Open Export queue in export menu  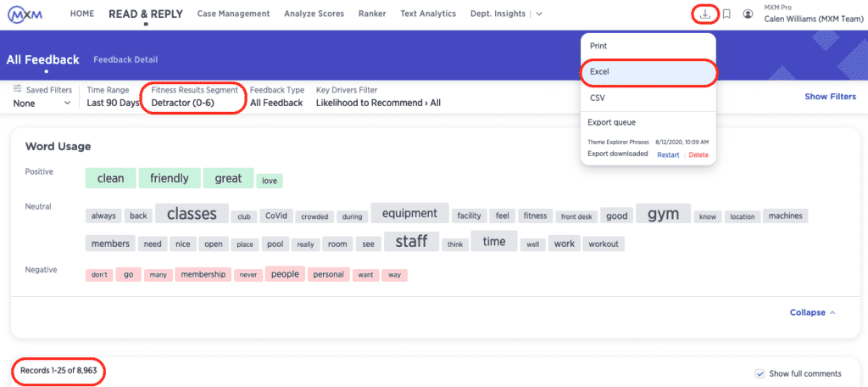(x=611, y=122)
